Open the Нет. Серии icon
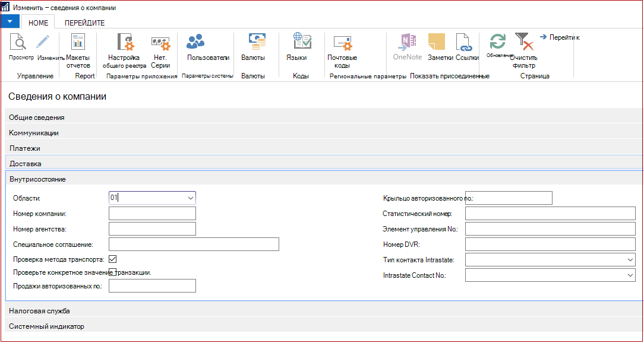The image size is (644, 343). 160,42
